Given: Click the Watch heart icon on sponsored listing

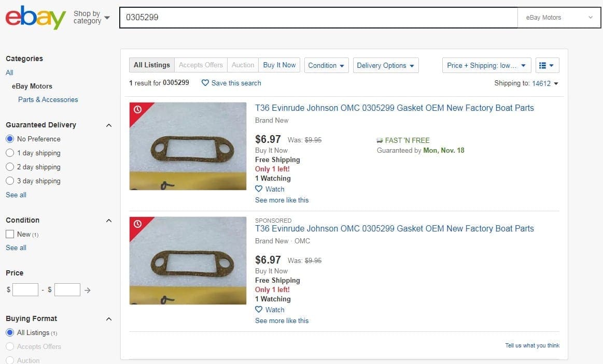Looking at the screenshot, I should tap(259, 310).
